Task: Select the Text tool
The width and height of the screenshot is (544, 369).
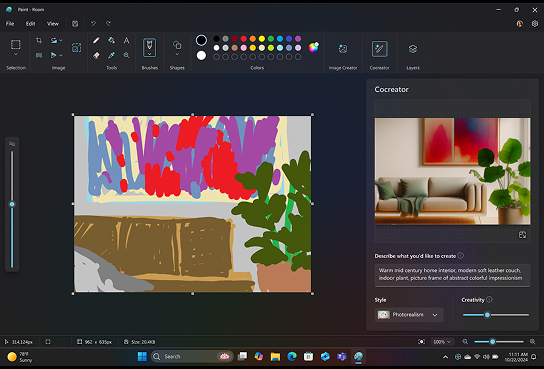Action: pyautogui.click(x=126, y=41)
